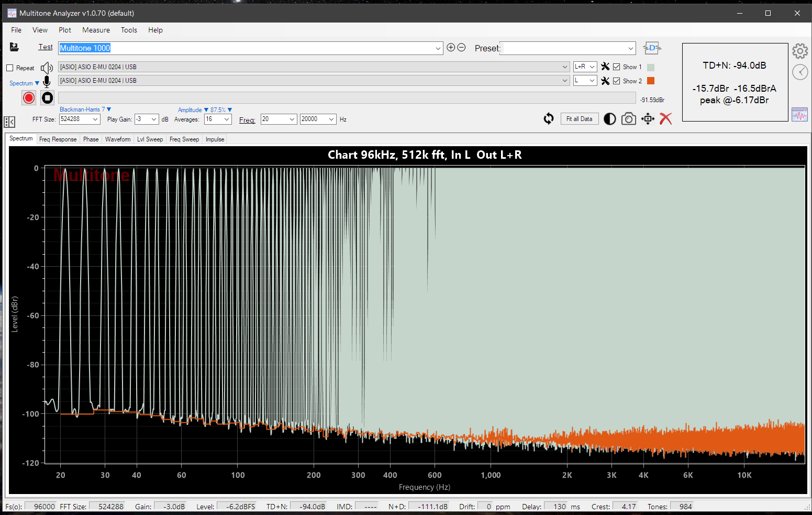Open the Play Gain -3 dropdown
This screenshot has height=515, width=812.
point(154,119)
